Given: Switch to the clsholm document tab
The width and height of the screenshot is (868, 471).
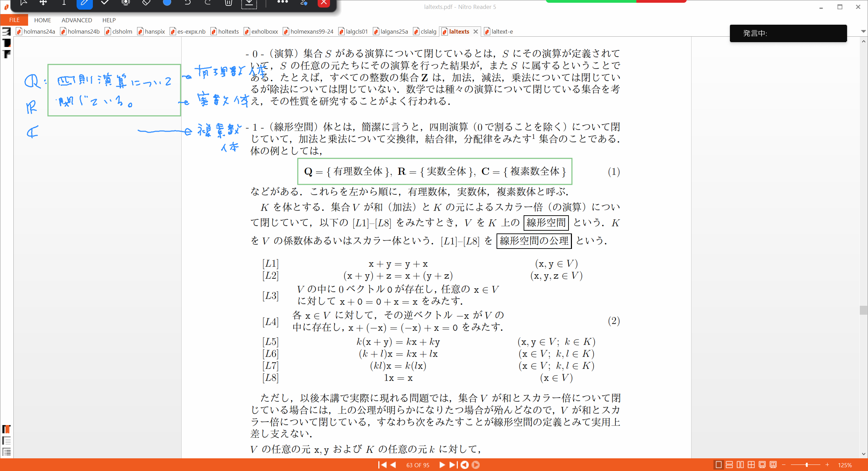Looking at the screenshot, I should (119, 32).
